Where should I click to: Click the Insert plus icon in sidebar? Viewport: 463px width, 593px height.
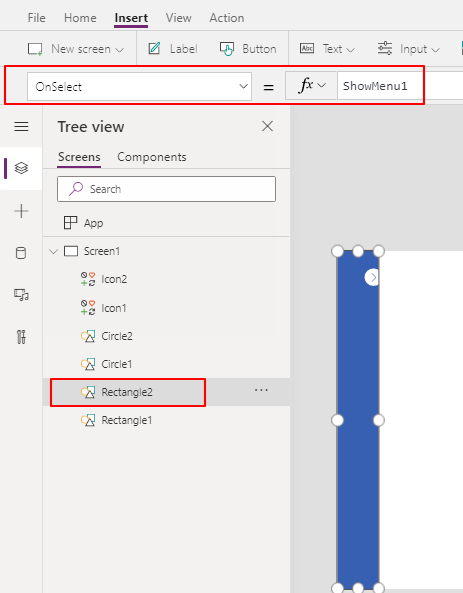pos(21,211)
